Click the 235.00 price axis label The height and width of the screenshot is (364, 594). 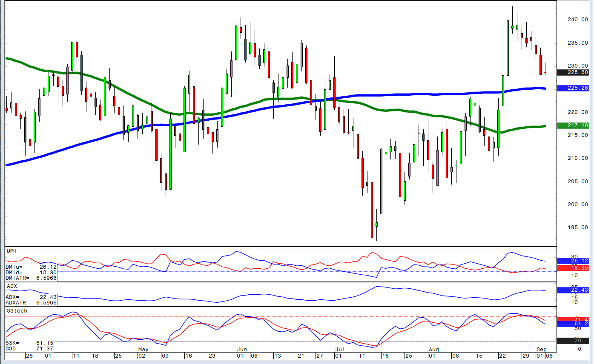pos(578,43)
